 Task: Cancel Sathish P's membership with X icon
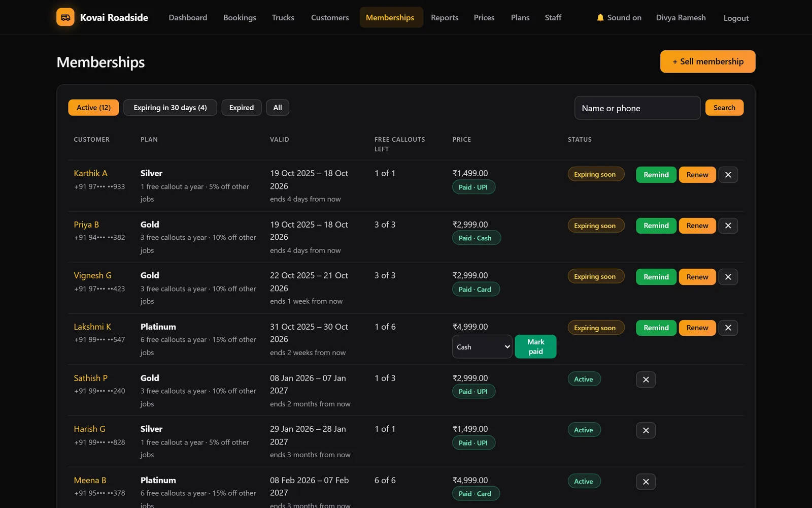tap(646, 379)
